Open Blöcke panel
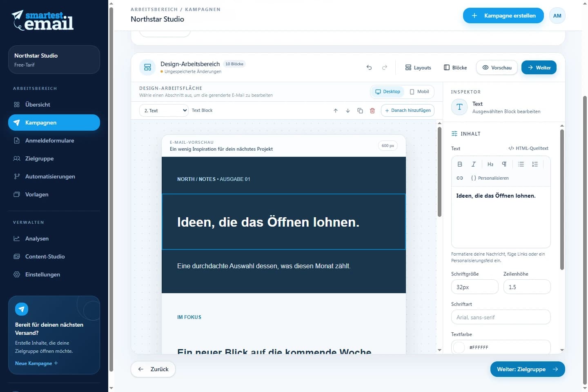 (x=455, y=67)
